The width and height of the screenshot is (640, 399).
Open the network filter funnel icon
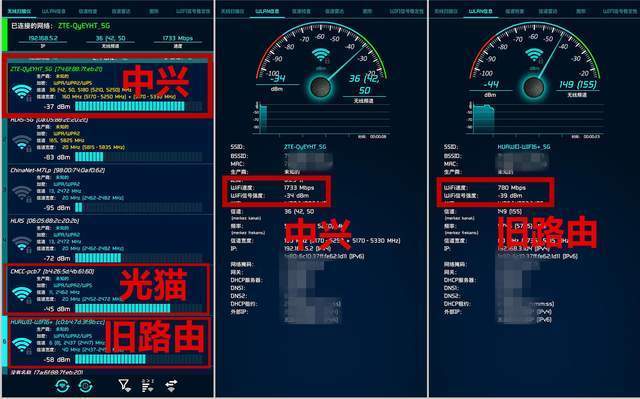tap(124, 385)
